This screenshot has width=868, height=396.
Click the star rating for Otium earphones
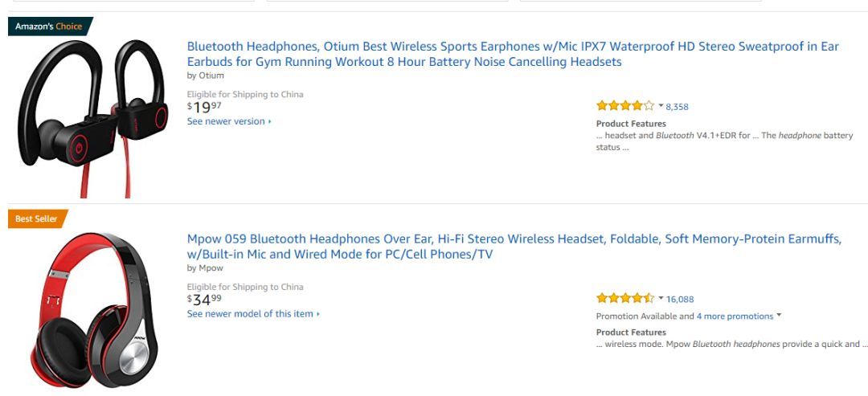pos(625,106)
